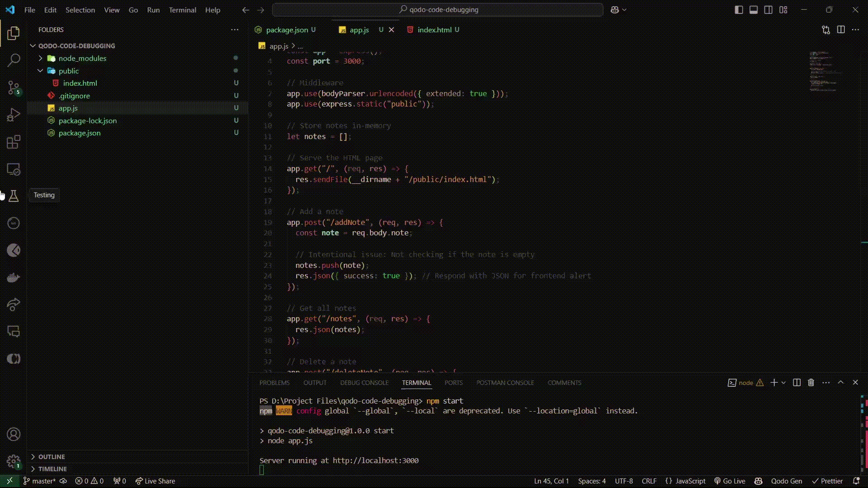Viewport: 868px width, 488px height.
Task: Click the code minimap
Action: click(826, 72)
